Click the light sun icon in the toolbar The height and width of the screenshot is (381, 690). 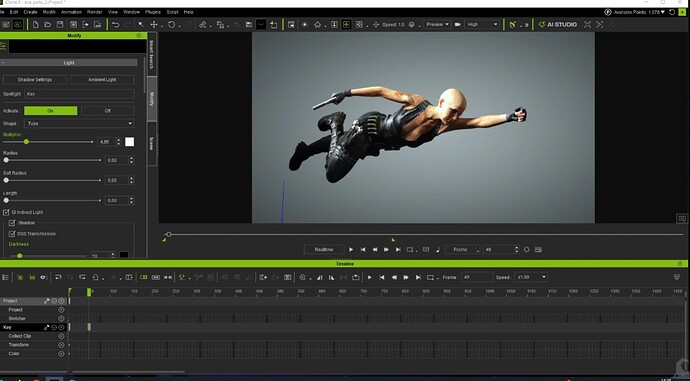click(305, 25)
